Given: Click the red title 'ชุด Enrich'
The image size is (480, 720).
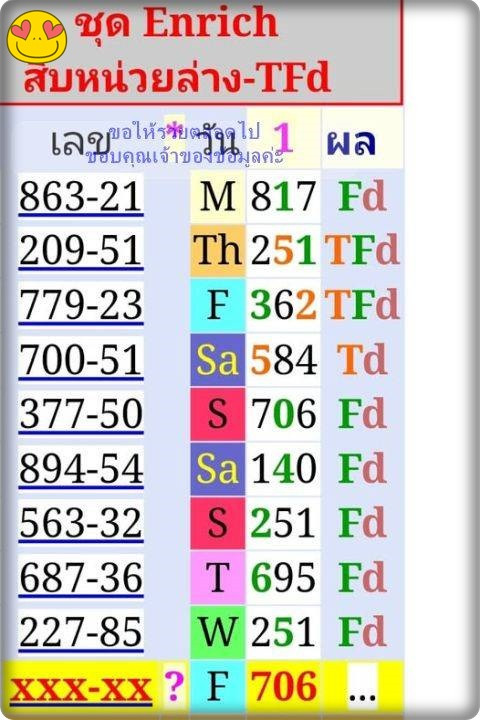Looking at the screenshot, I should 177,23.
